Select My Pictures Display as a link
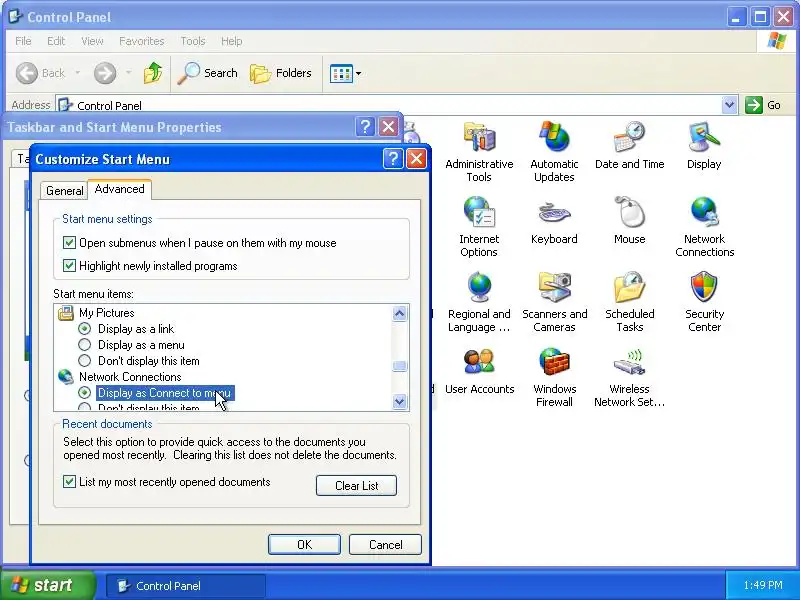 [x=85, y=329]
